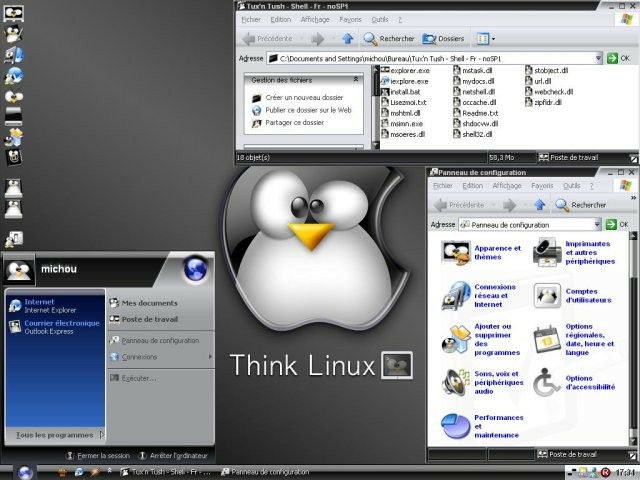Open views dropdown arrow in Tux'n Tush toolbar
The image size is (640, 480).
tap(493, 39)
